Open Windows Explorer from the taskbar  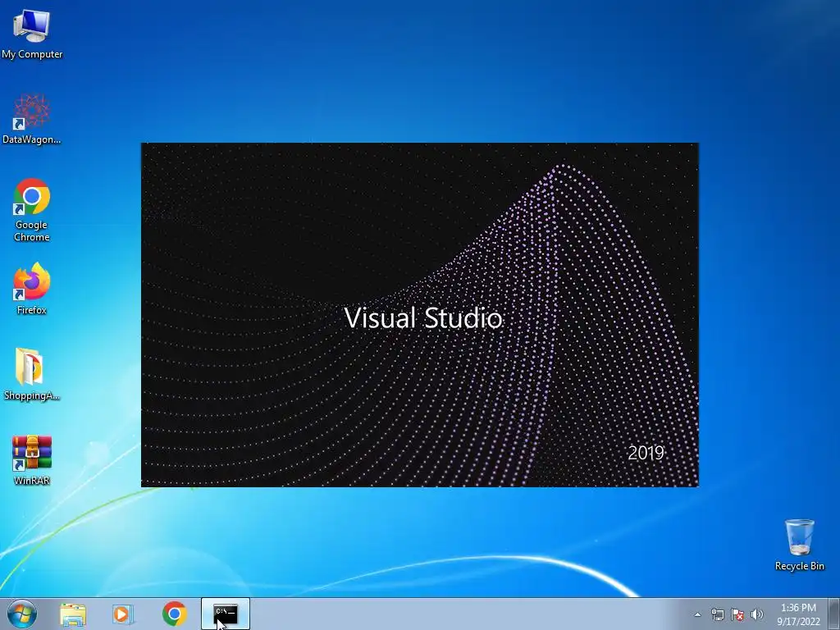pyautogui.click(x=73, y=614)
